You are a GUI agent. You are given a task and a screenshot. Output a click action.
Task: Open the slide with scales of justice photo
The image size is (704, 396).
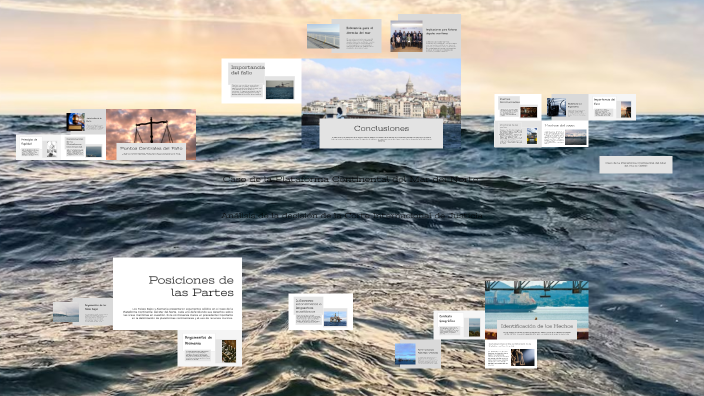(511, 354)
